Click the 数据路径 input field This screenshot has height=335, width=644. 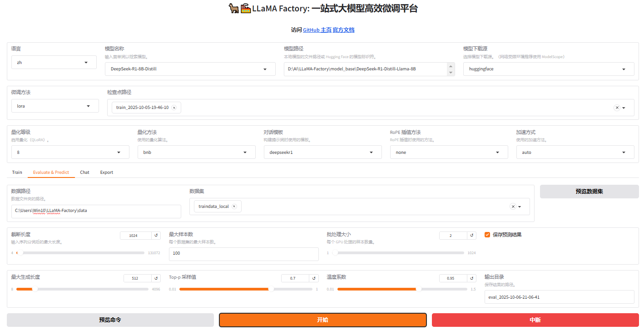(x=96, y=211)
